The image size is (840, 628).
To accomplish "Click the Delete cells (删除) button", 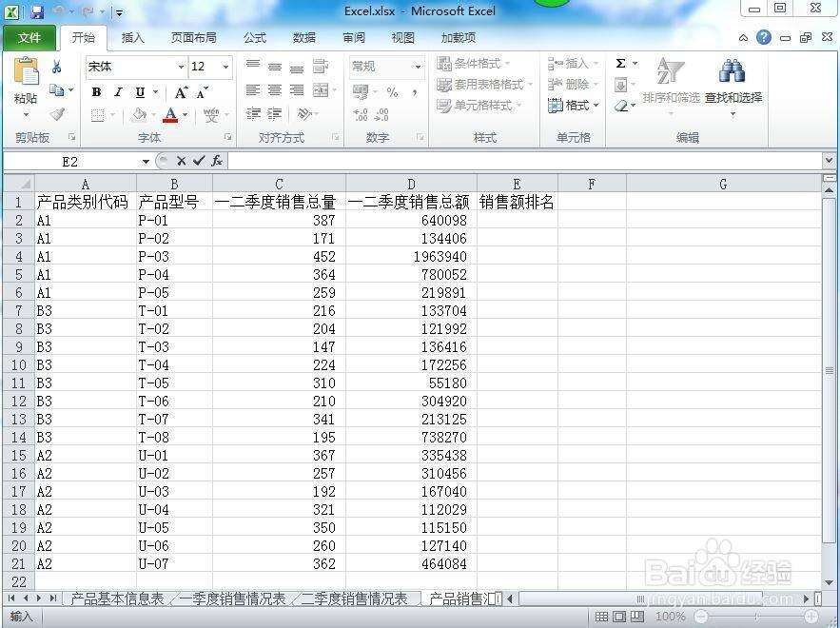I will pos(573,84).
